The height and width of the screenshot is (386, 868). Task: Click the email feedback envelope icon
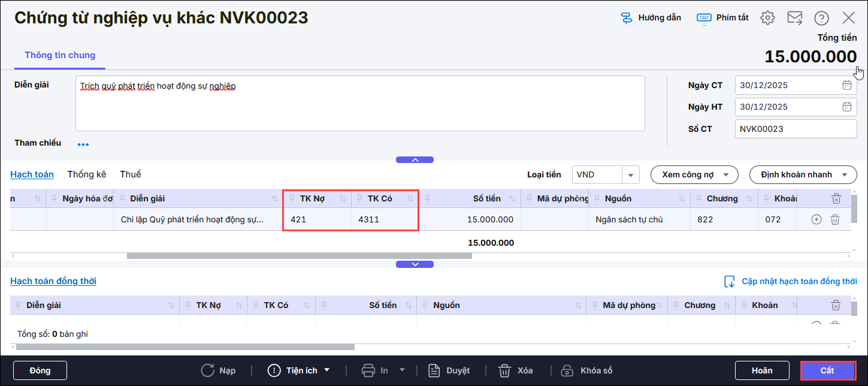pyautogui.click(x=795, y=18)
